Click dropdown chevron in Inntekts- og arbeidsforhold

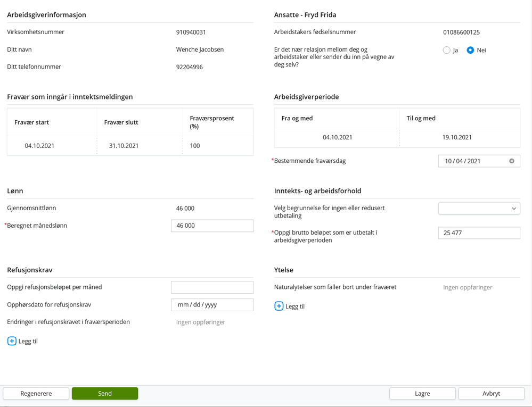(514, 209)
